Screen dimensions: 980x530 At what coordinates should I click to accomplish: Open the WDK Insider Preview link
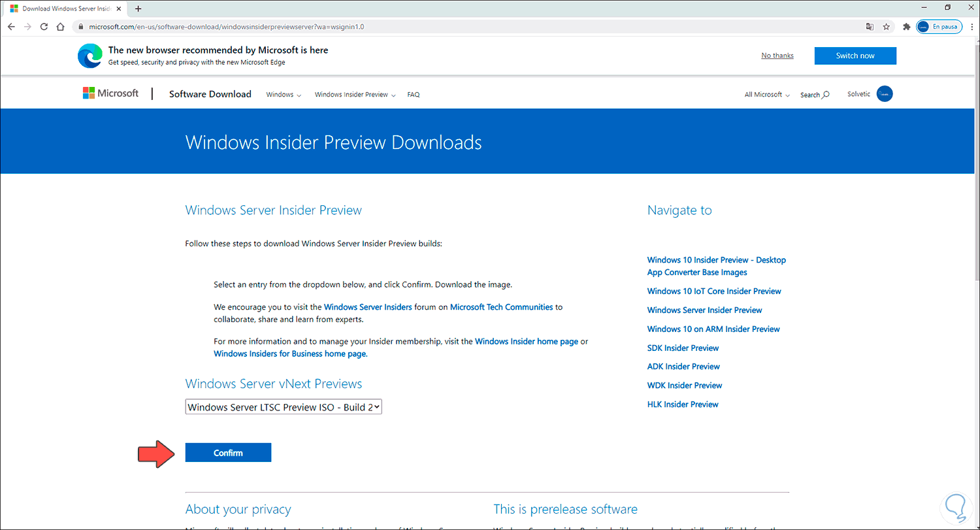685,386
